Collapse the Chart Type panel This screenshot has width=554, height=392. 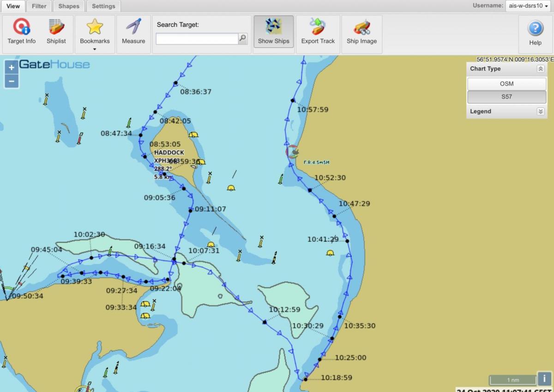point(540,69)
